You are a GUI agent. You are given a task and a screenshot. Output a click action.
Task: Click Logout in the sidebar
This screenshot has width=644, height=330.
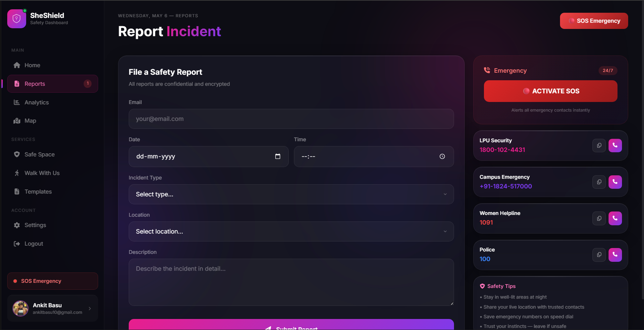(x=53, y=244)
